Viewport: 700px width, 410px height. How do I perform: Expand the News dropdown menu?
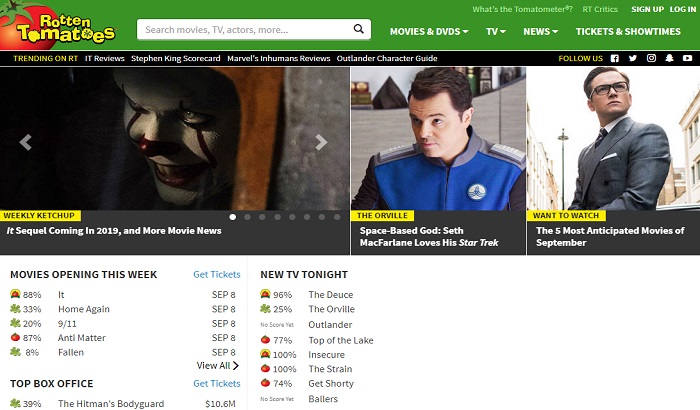pos(541,32)
